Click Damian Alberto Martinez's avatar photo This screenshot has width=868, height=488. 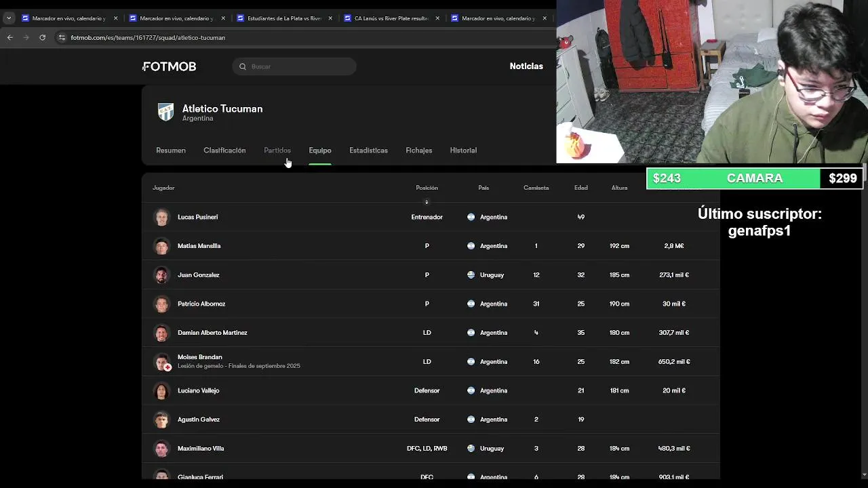161,333
